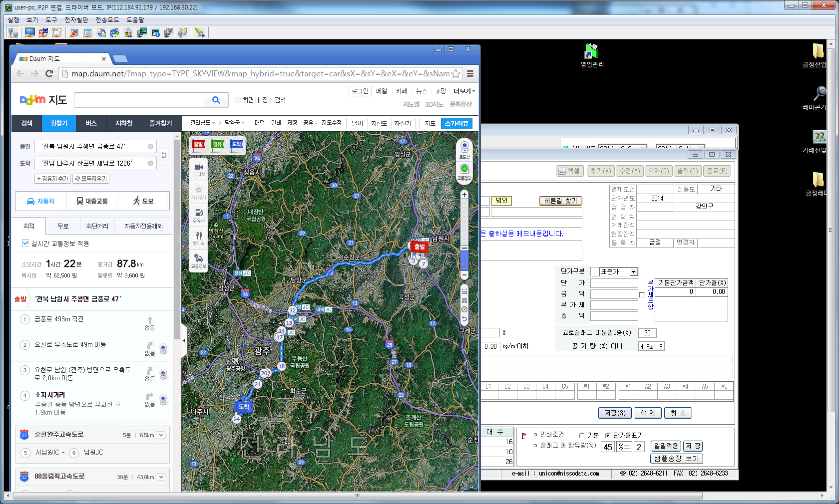The image size is (839, 504).
Task: Bookmark page with the star icon
Action: coord(456,74)
